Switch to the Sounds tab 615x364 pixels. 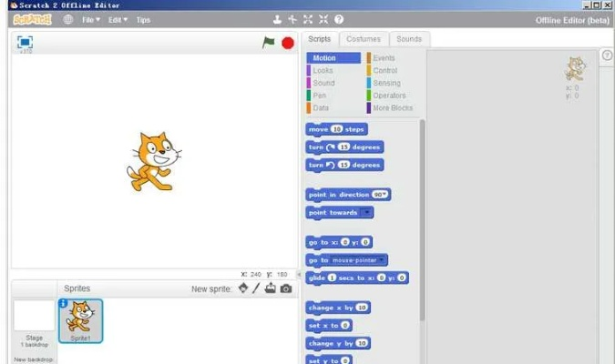409,39
